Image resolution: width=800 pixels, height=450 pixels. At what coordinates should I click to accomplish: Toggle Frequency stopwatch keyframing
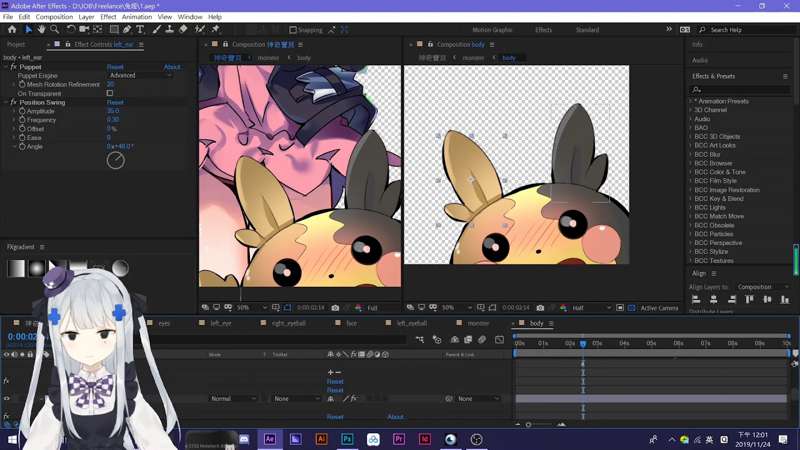tap(22, 120)
